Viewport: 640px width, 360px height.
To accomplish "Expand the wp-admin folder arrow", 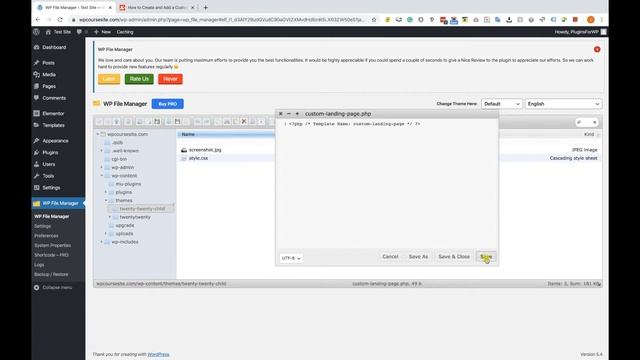I will coord(102,167).
